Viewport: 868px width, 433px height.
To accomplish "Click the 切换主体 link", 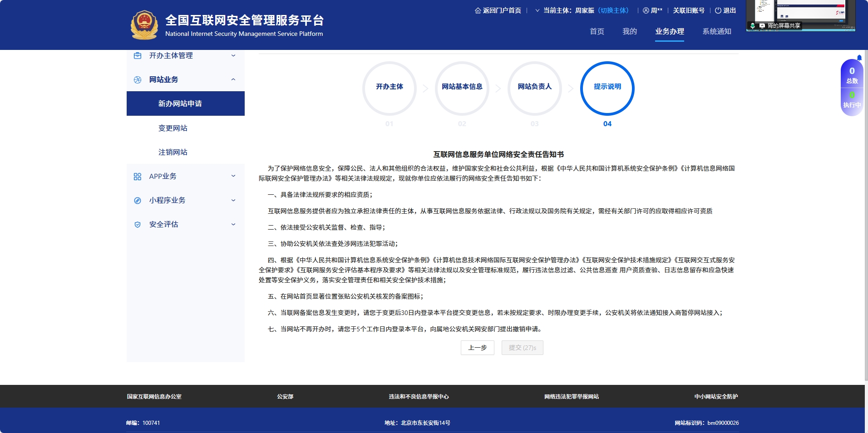I will tap(613, 10).
